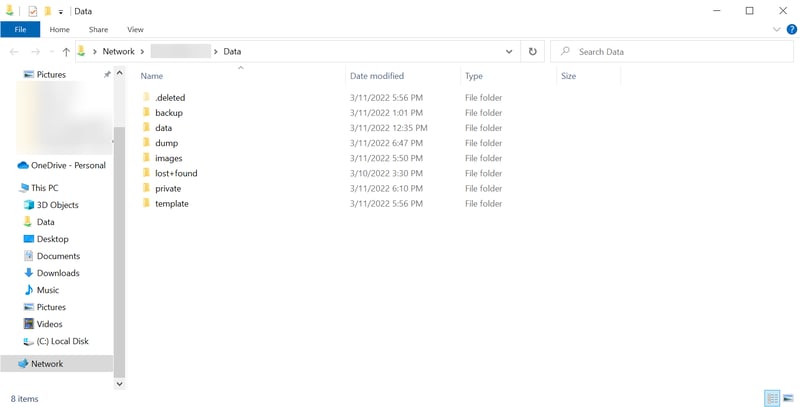This screenshot has height=407, width=800.
Task: Click the Properties quick access icon
Action: pyautogui.click(x=32, y=11)
